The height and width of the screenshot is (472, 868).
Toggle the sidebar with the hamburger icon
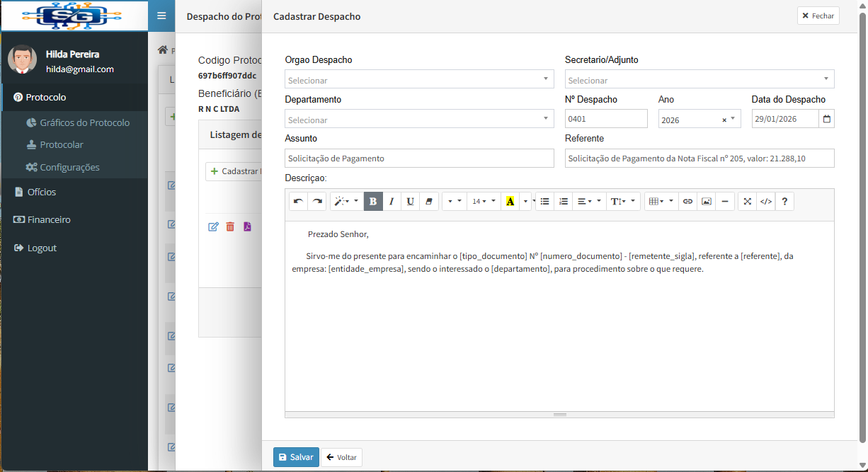coord(161,16)
